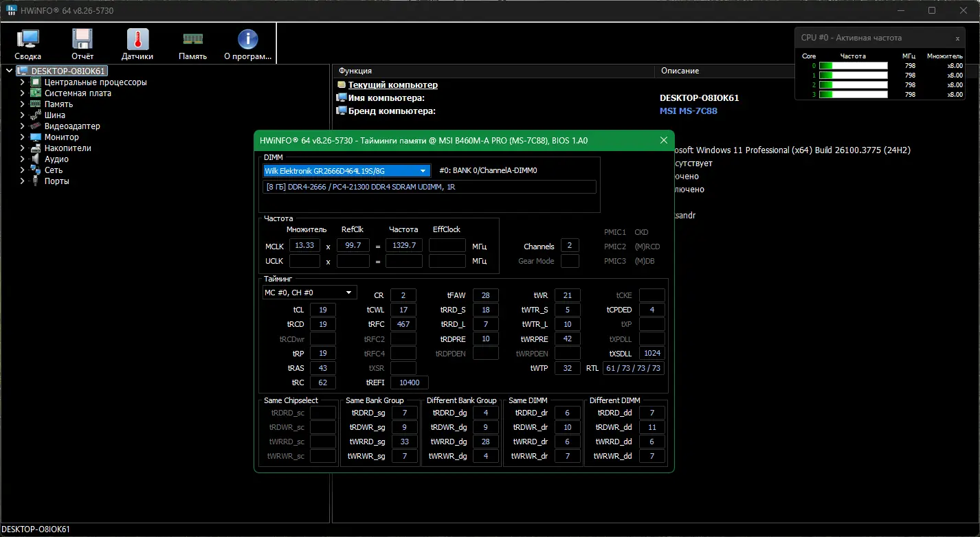Click the '#0: BANK 0/ChannelA-DIMM0' label
The width and height of the screenshot is (980, 537).
click(489, 171)
